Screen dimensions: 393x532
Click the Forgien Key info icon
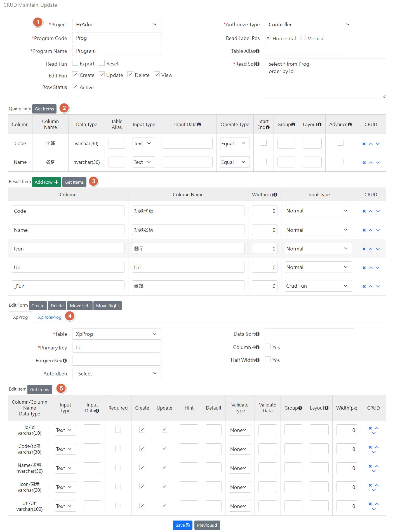[x=65, y=361]
